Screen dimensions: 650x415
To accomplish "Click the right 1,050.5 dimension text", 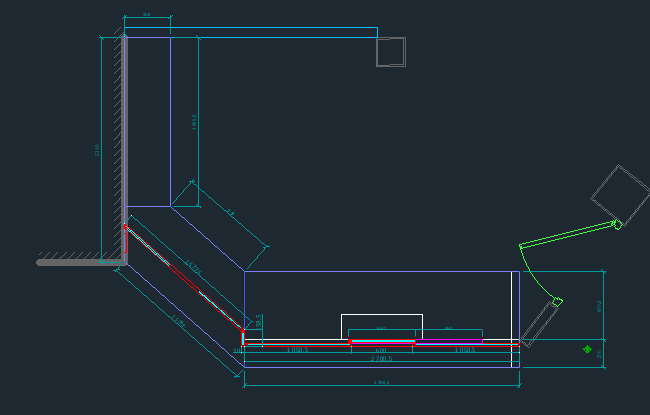I will 465,350.
